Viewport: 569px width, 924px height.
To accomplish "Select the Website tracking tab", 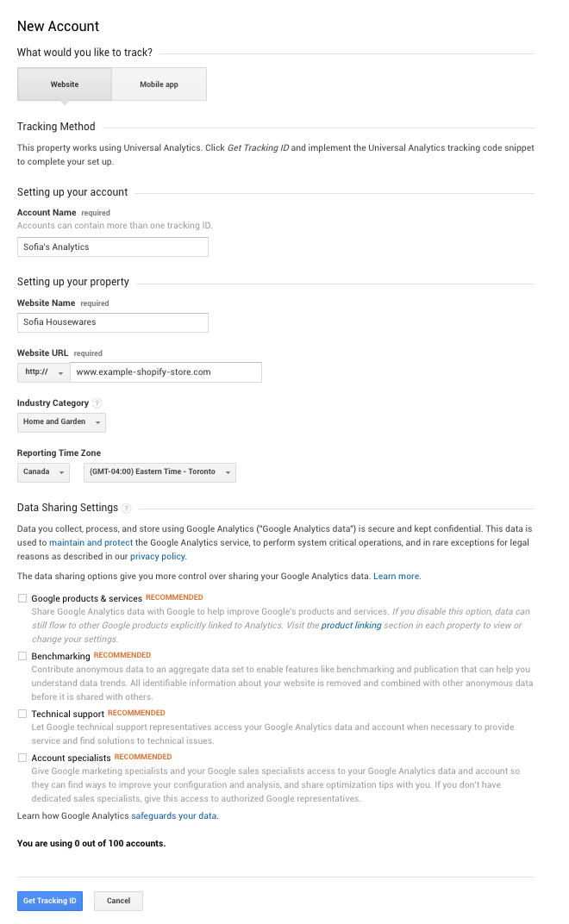I will tap(65, 84).
